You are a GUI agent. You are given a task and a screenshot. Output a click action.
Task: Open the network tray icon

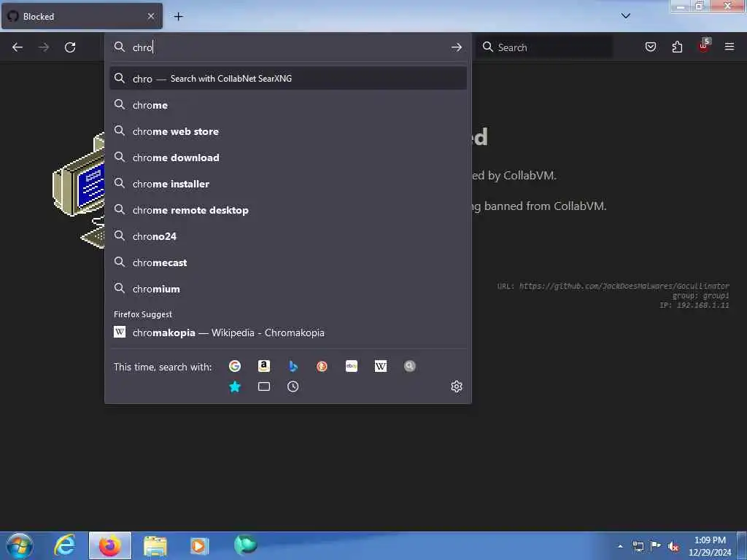tap(638, 546)
